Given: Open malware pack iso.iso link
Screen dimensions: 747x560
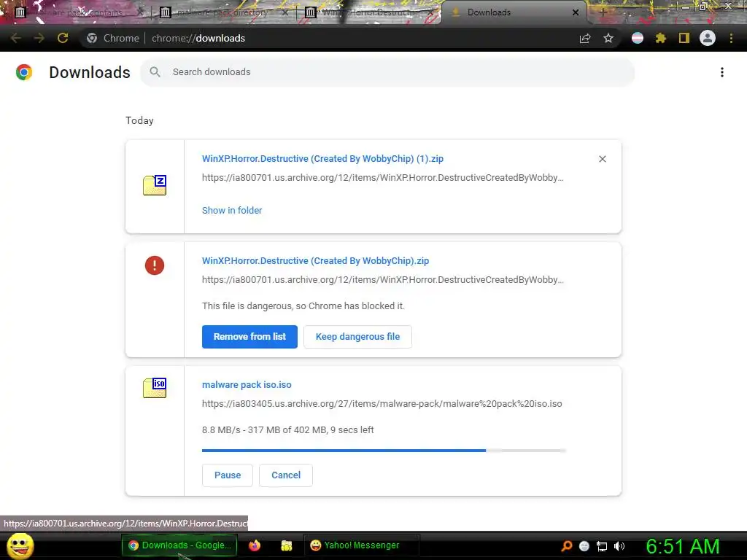Looking at the screenshot, I should coord(247,385).
